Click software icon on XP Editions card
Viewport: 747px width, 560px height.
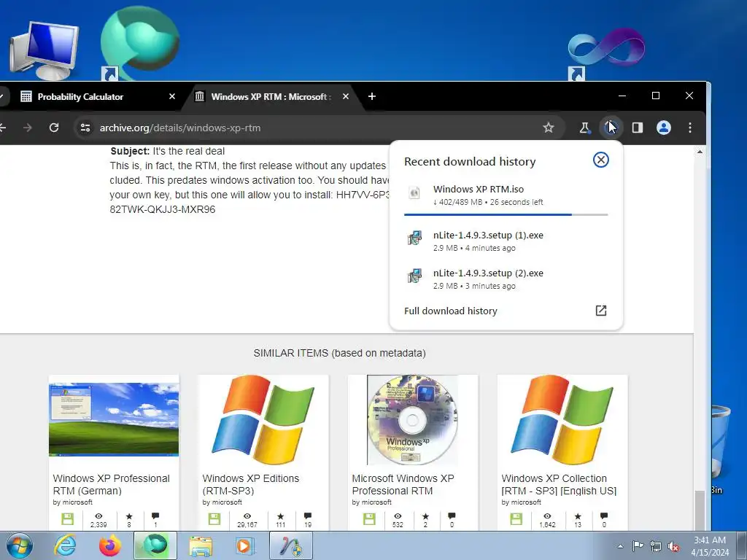point(214,519)
